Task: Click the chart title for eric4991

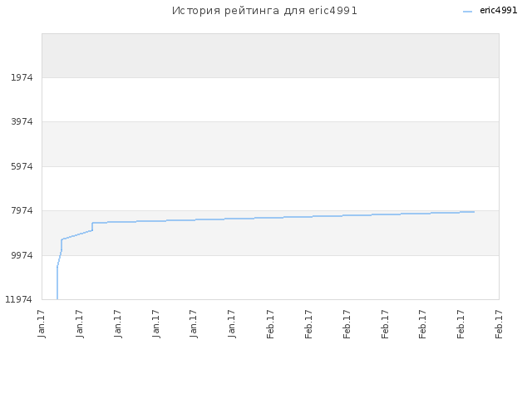Action: pos(264,11)
